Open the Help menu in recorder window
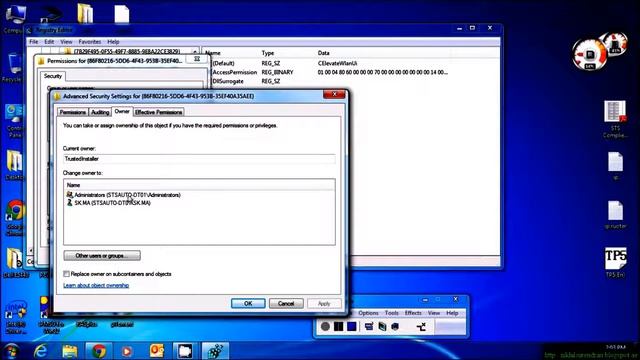Screen dimensions: 640x360 (x=452, y=313)
